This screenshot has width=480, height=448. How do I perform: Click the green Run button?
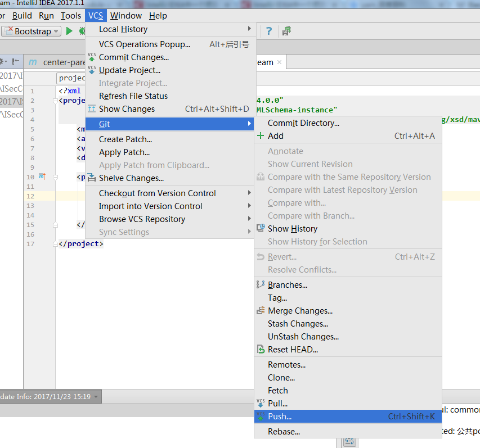tap(69, 31)
